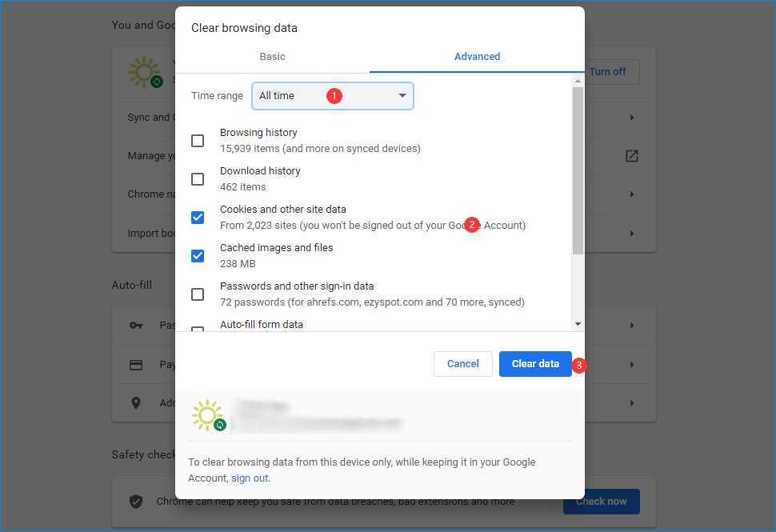Select the Advanced tab

(x=477, y=57)
